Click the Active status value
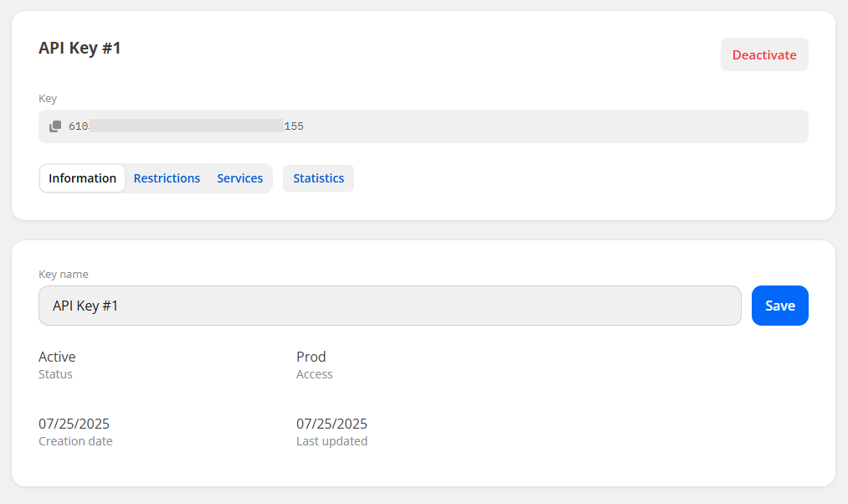 tap(57, 357)
